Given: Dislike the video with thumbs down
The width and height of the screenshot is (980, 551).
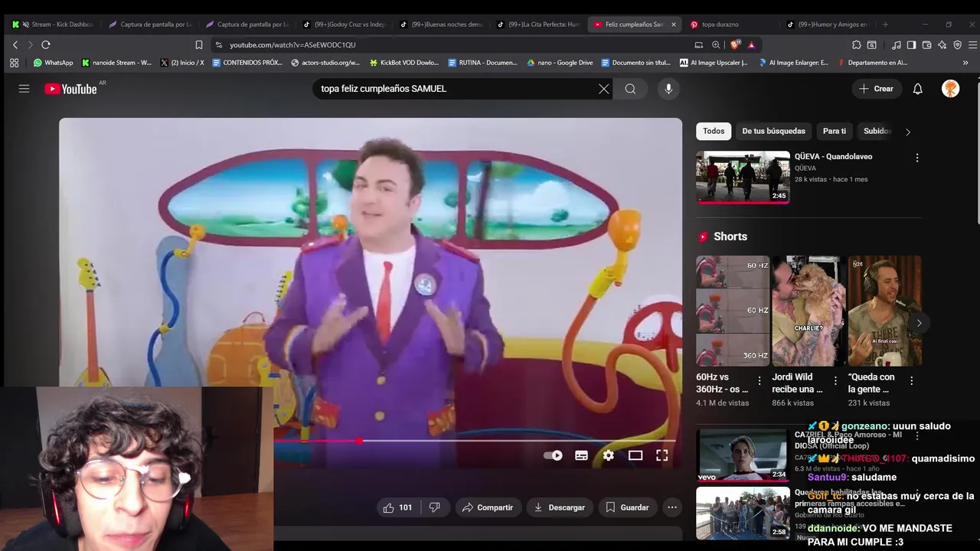Looking at the screenshot, I should pyautogui.click(x=434, y=507).
